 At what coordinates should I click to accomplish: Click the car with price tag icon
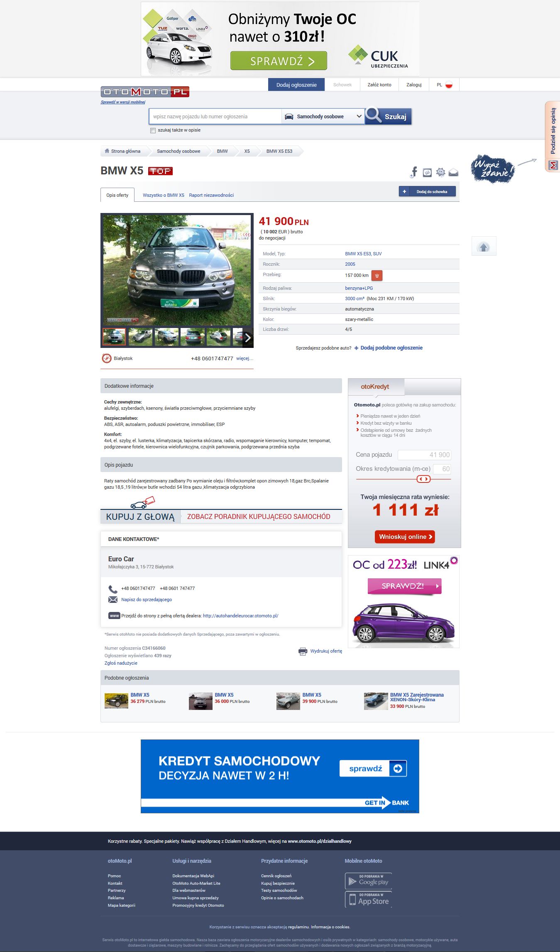click(142, 503)
